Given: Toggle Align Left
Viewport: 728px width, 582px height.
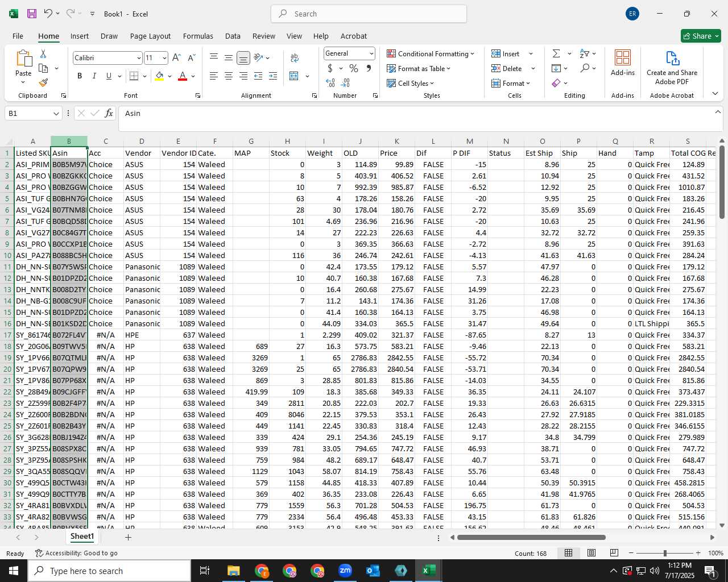Looking at the screenshot, I should (x=214, y=76).
